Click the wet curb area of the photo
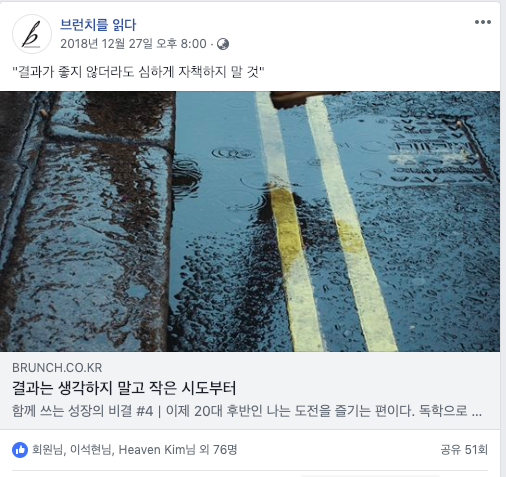Viewport: 506px width, 477px height. pyautogui.click(x=100, y=221)
